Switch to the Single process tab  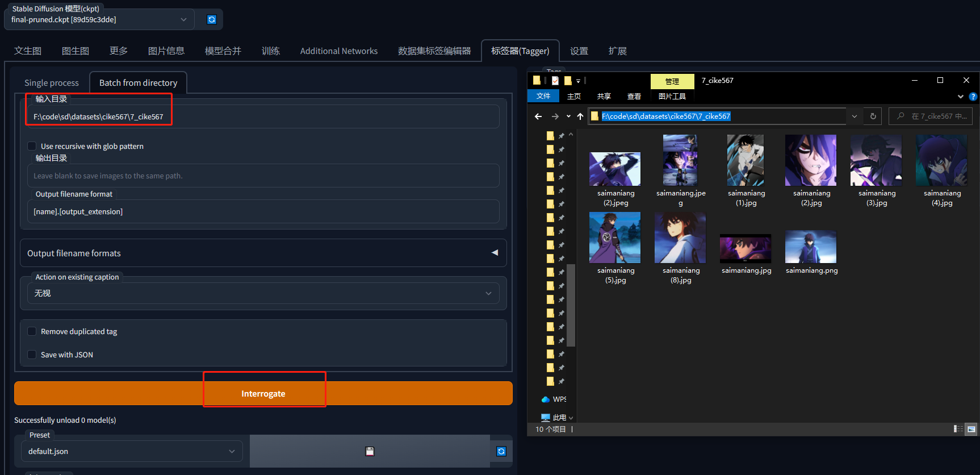(x=52, y=83)
